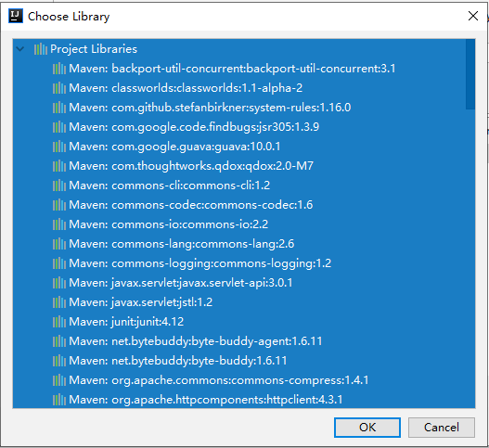Click library icon beside junit:4.12
The image size is (489, 448).
coord(59,322)
